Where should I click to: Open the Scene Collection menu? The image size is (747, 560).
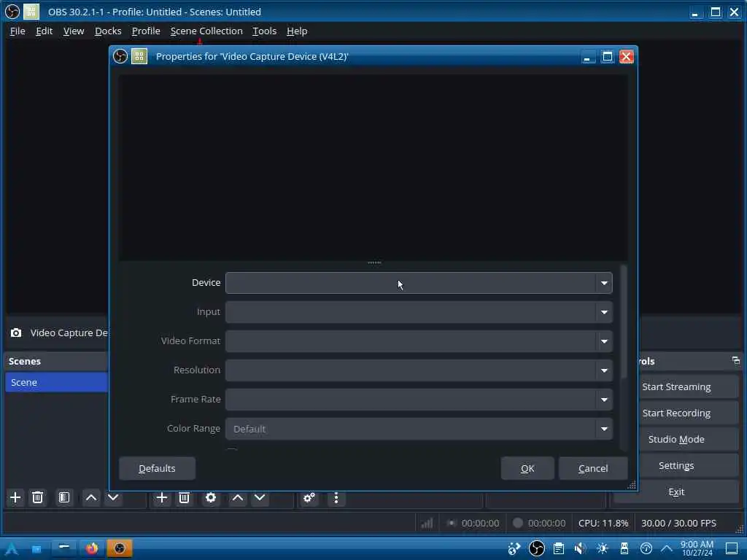206,31
